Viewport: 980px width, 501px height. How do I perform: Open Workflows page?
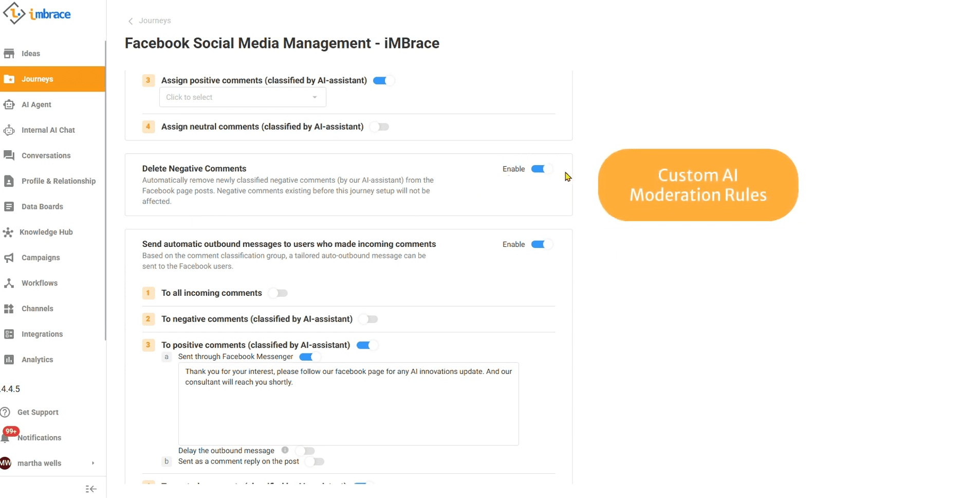[x=52, y=283]
